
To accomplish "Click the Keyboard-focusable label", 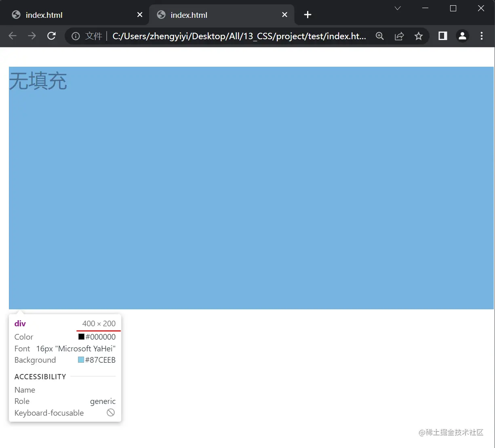I will click(x=49, y=413).
